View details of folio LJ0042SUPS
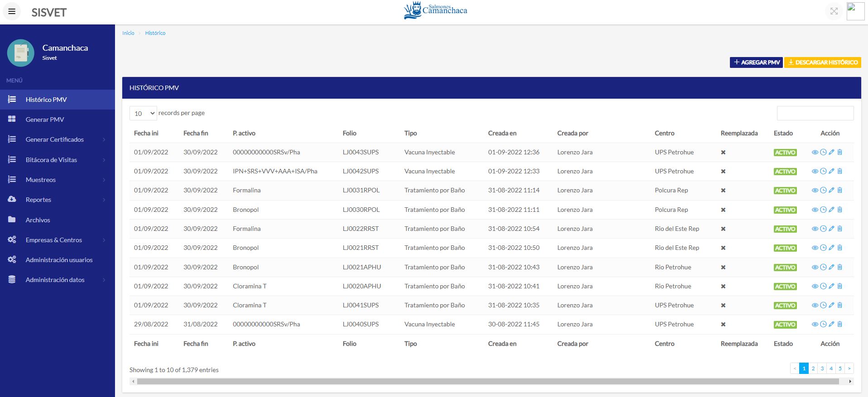This screenshot has height=397, width=868. [x=815, y=172]
